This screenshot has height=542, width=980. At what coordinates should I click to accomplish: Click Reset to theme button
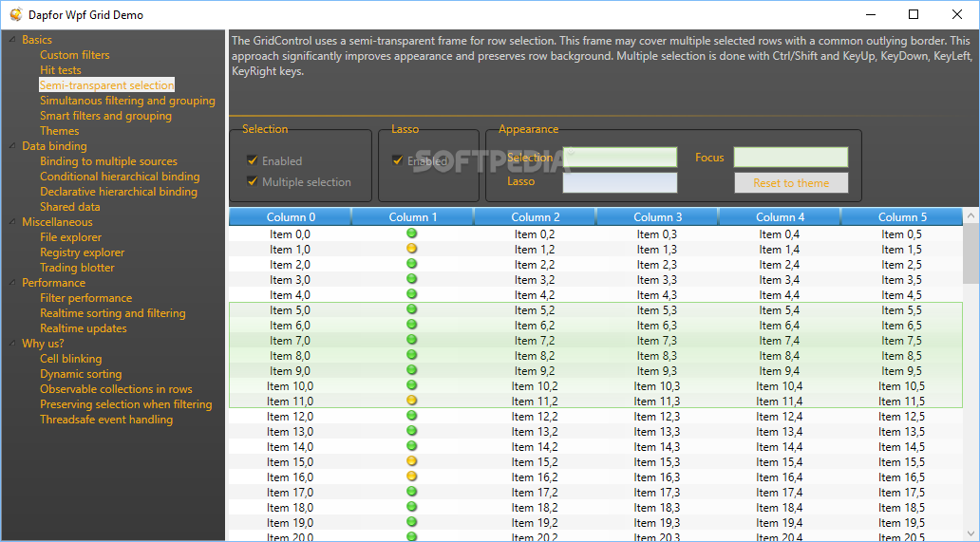coord(791,183)
